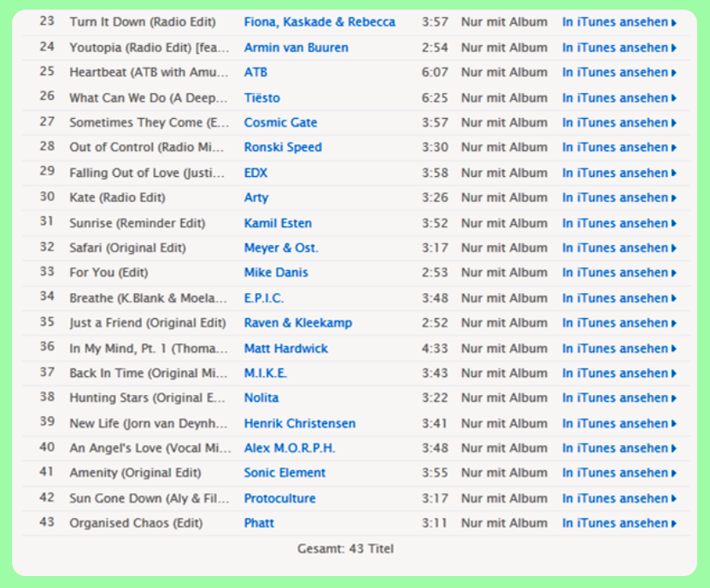Select track title Kate (Radio Edit)
This screenshot has width=710, height=588.
click(117, 197)
